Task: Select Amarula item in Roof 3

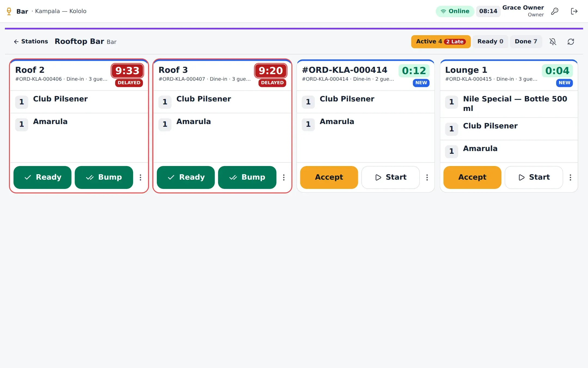Action: 222,124
